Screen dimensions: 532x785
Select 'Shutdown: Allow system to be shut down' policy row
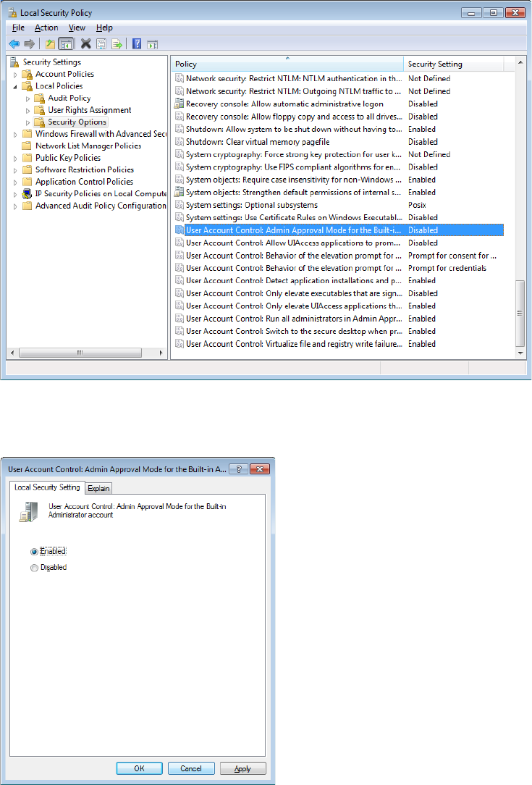338,129
